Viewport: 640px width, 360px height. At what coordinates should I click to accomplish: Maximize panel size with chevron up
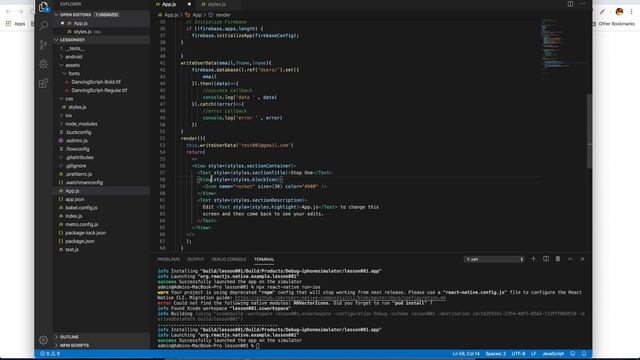point(570,259)
